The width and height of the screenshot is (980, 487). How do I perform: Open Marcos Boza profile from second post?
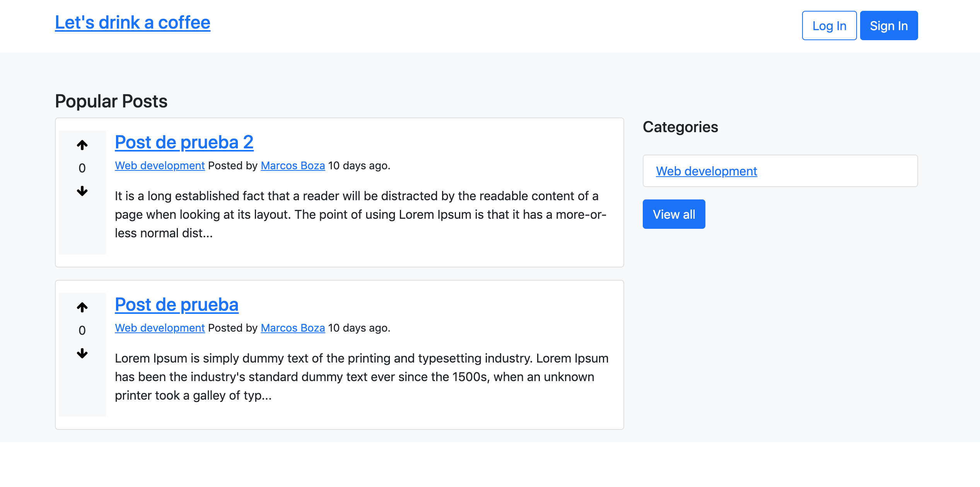click(x=293, y=328)
